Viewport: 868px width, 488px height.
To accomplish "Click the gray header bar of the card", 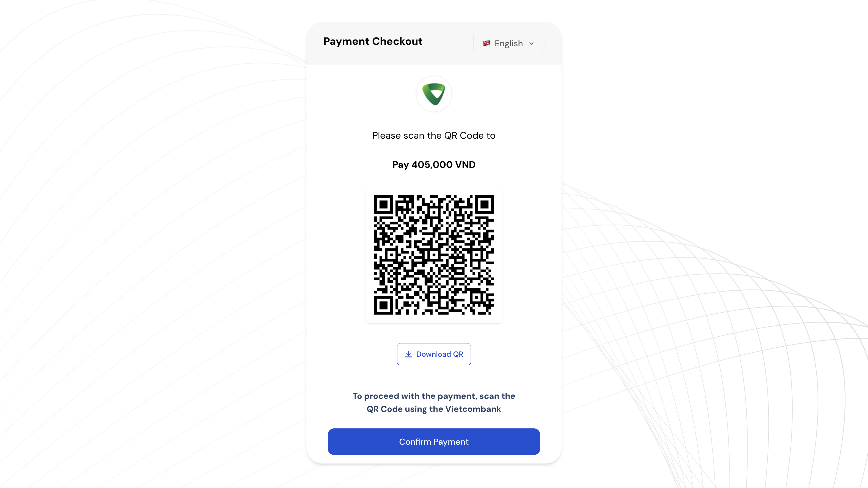I will pyautogui.click(x=434, y=43).
